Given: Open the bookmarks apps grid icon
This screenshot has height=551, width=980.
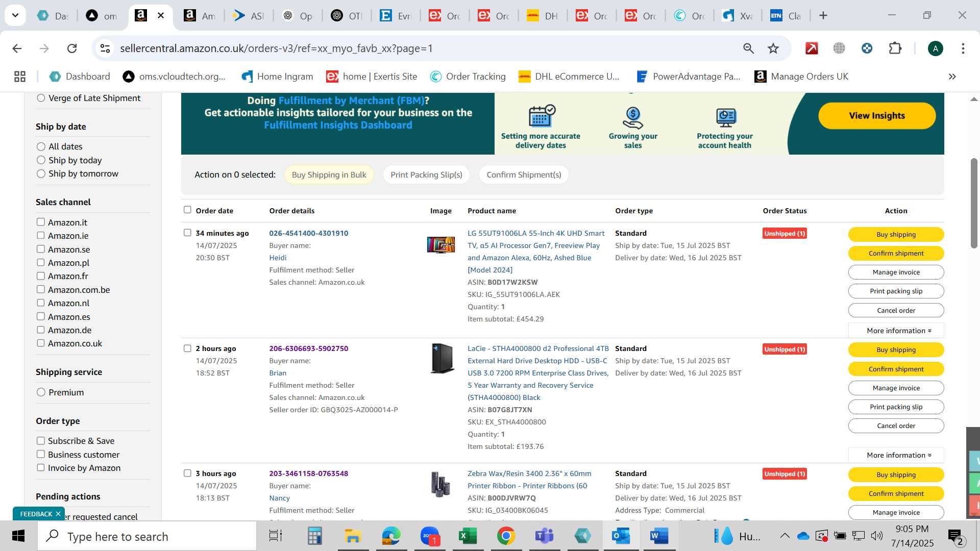Looking at the screenshot, I should 20,77.
